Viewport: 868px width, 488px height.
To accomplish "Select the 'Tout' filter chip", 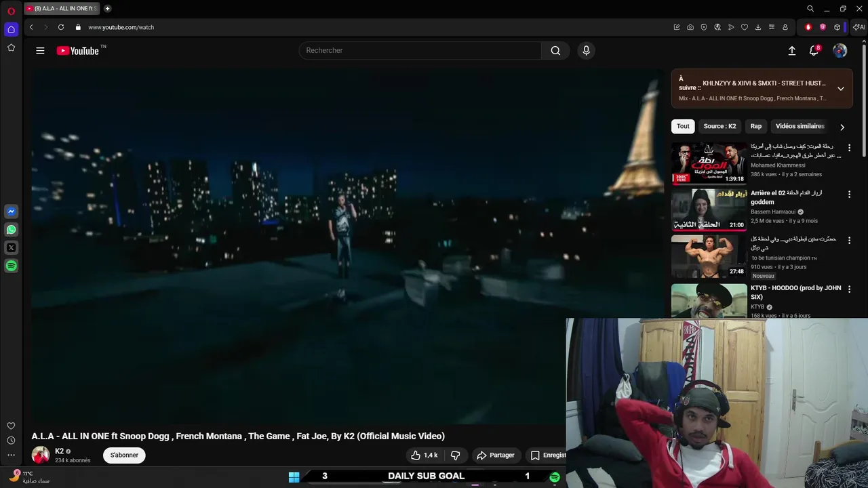I will tap(683, 126).
